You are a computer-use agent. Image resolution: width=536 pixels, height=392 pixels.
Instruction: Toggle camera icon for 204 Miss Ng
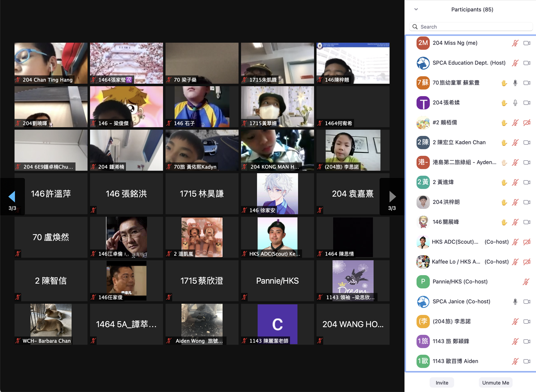point(527,43)
